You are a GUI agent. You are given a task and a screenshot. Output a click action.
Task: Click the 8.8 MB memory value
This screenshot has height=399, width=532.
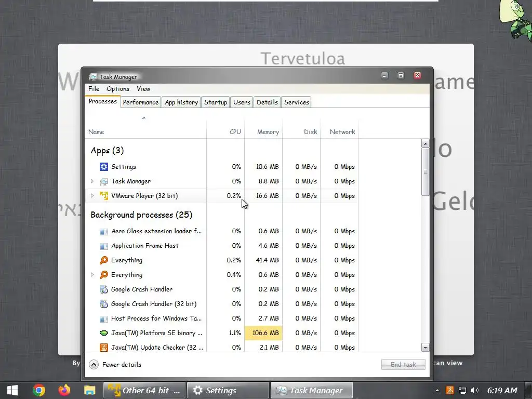[269, 181]
